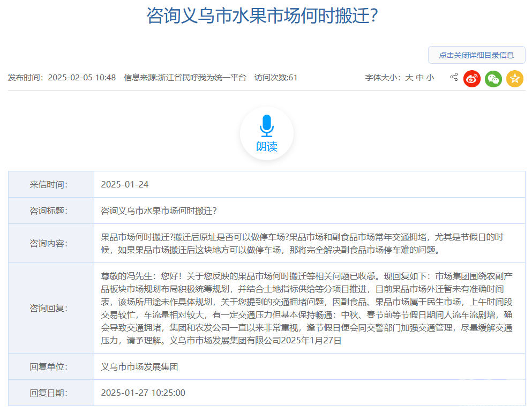This screenshot has height=413, width=532.
Task: Click the share icon beside font size
Action: 454,77
